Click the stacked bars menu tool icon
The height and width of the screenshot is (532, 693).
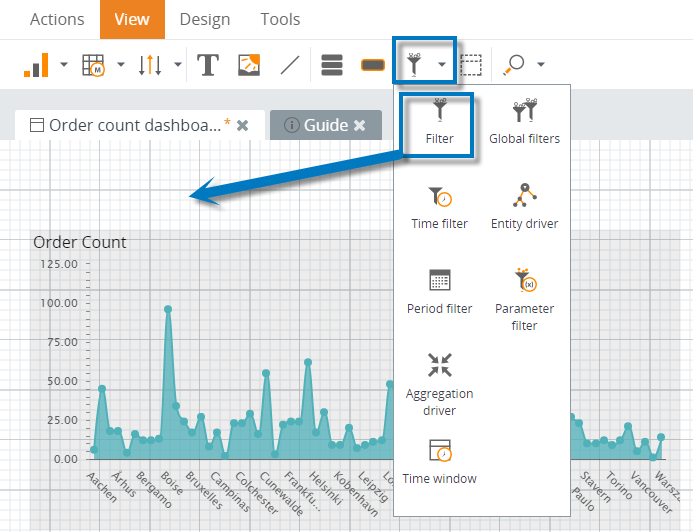click(332, 65)
